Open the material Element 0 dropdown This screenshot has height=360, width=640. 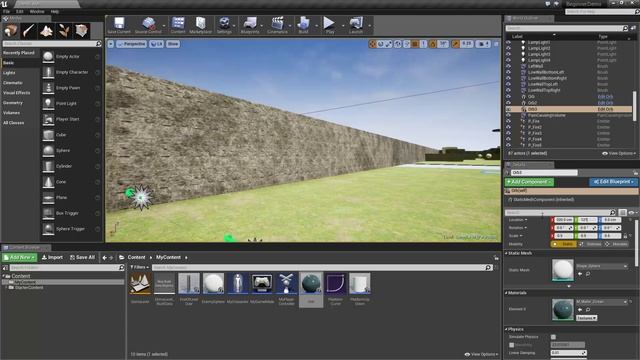[602, 302]
